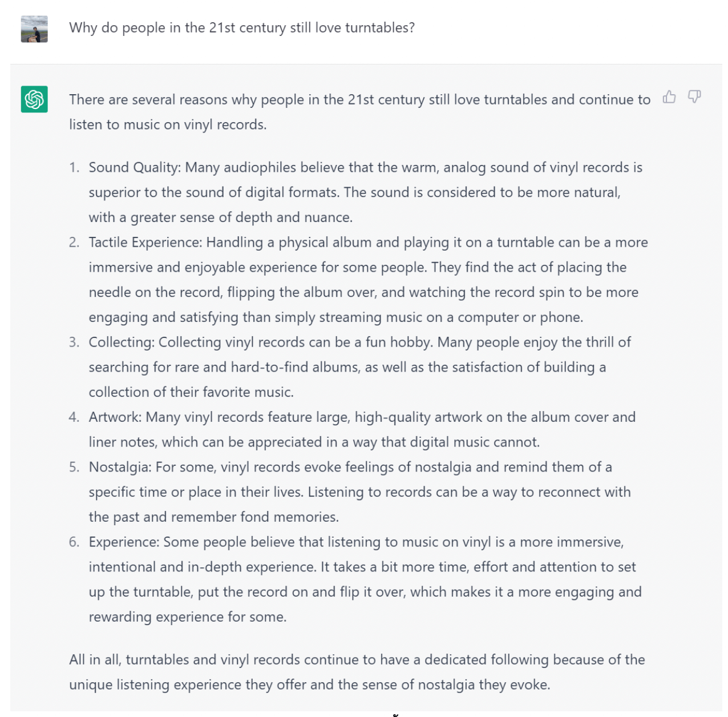
Task: Click the list number 1 marker
Action: click(74, 167)
